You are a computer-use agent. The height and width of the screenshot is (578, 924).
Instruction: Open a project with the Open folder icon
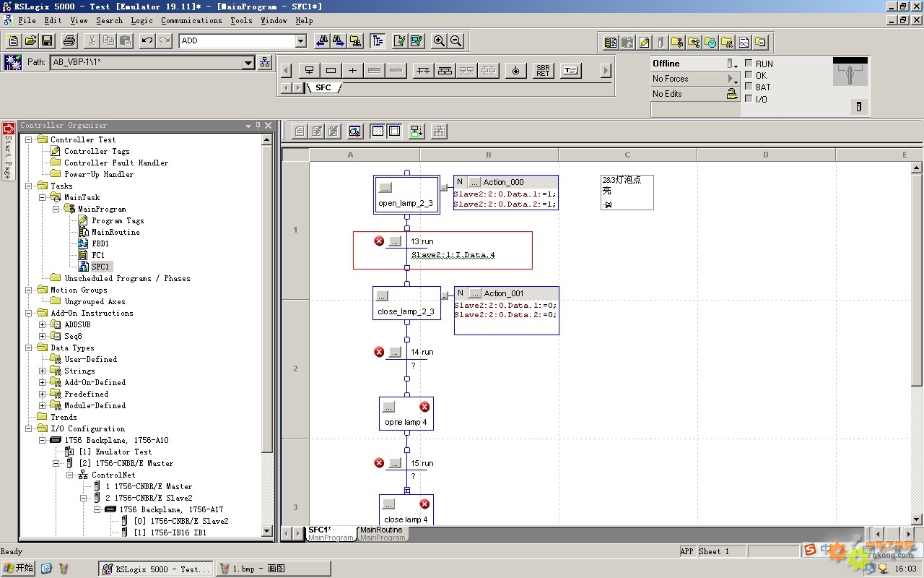[x=30, y=41]
